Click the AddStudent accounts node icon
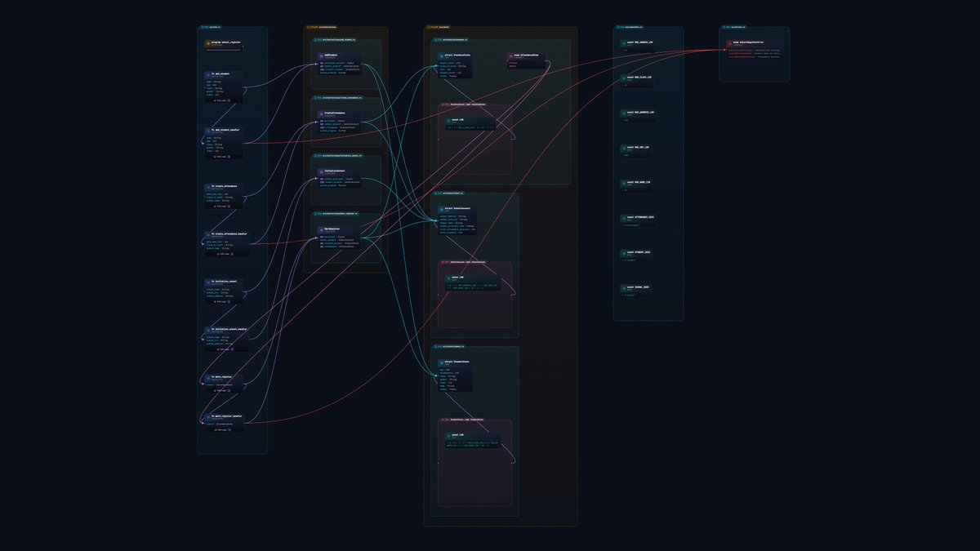 coord(322,56)
